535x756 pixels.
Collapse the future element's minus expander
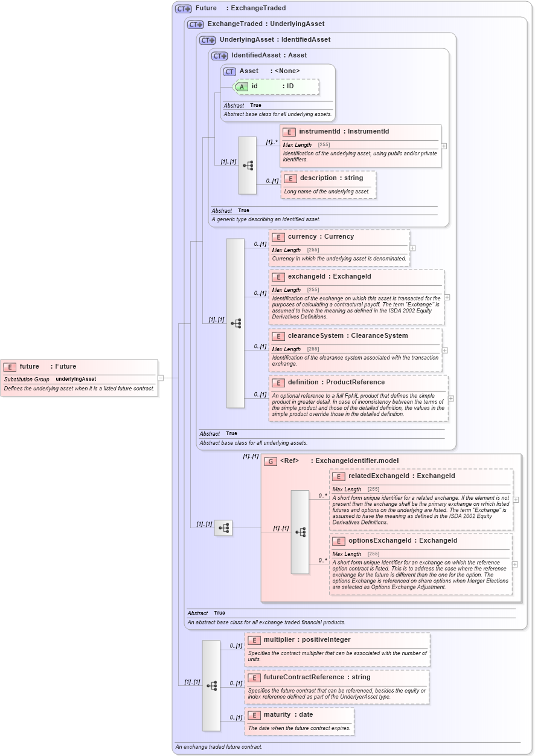161,378
